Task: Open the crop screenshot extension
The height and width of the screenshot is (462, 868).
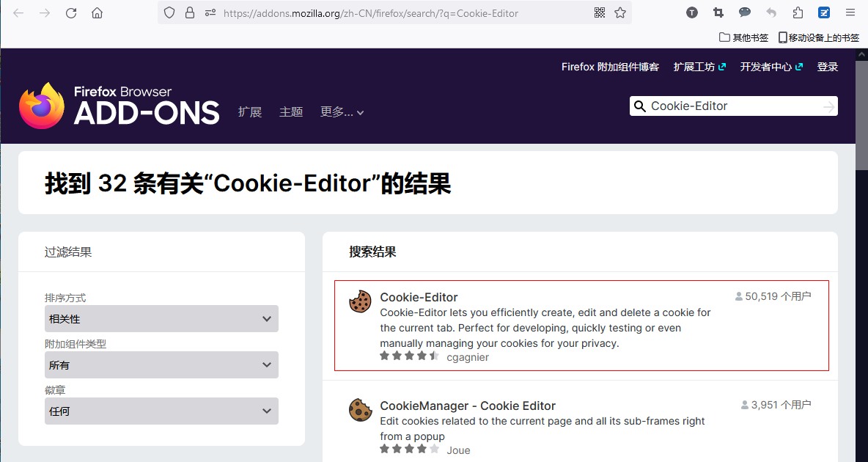Action: pyautogui.click(x=718, y=12)
